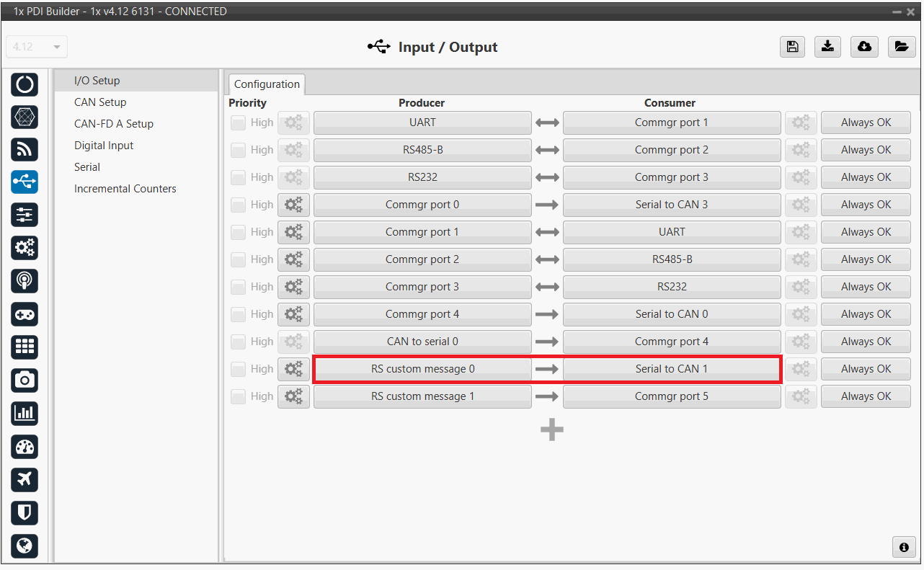924x570 pixels.
Task: Click the cloud download icon
Action: pos(864,47)
